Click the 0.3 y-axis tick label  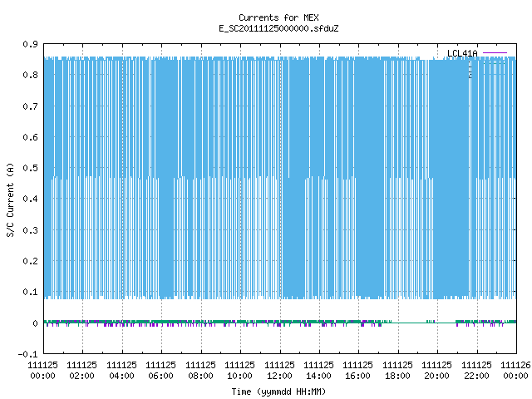(31, 230)
